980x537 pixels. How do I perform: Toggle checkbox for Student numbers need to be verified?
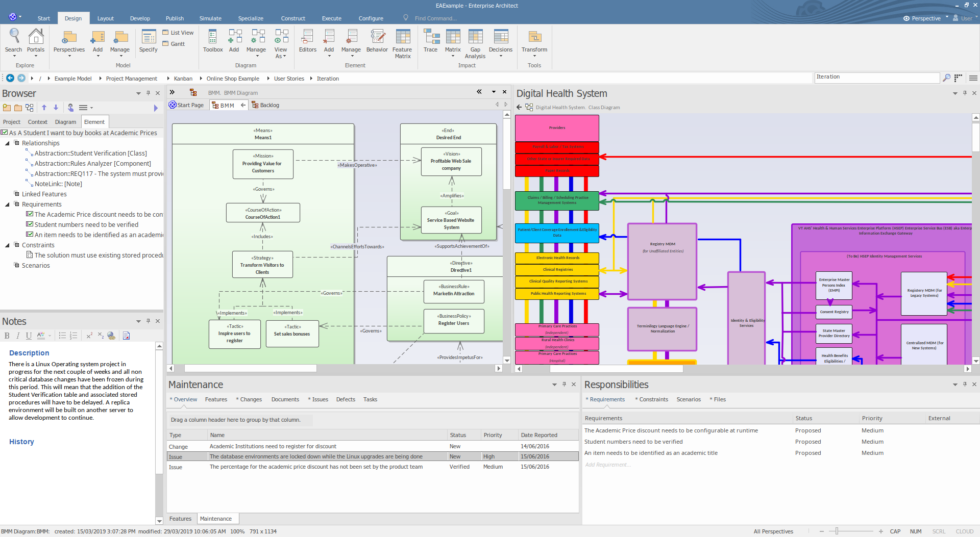tap(30, 224)
